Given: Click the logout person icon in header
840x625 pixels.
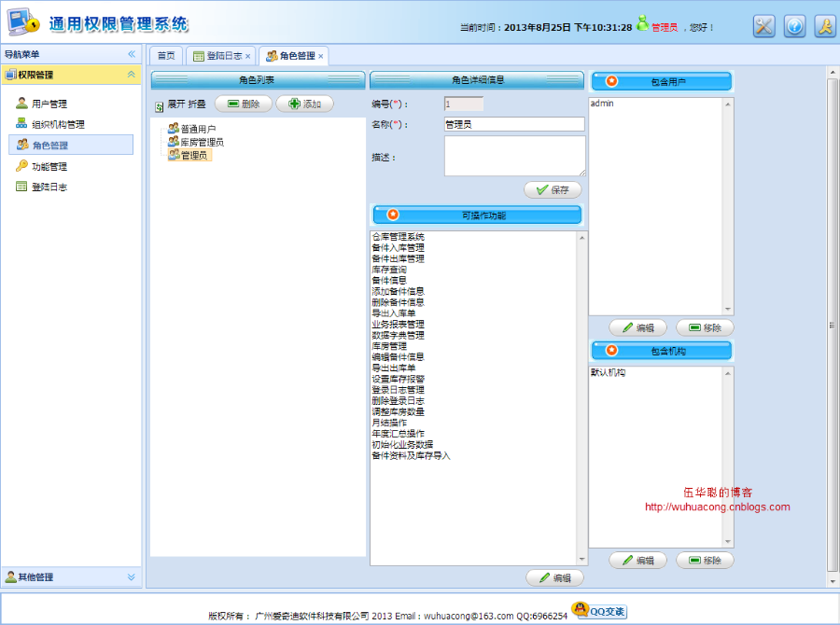Looking at the screenshot, I should tap(825, 26).
